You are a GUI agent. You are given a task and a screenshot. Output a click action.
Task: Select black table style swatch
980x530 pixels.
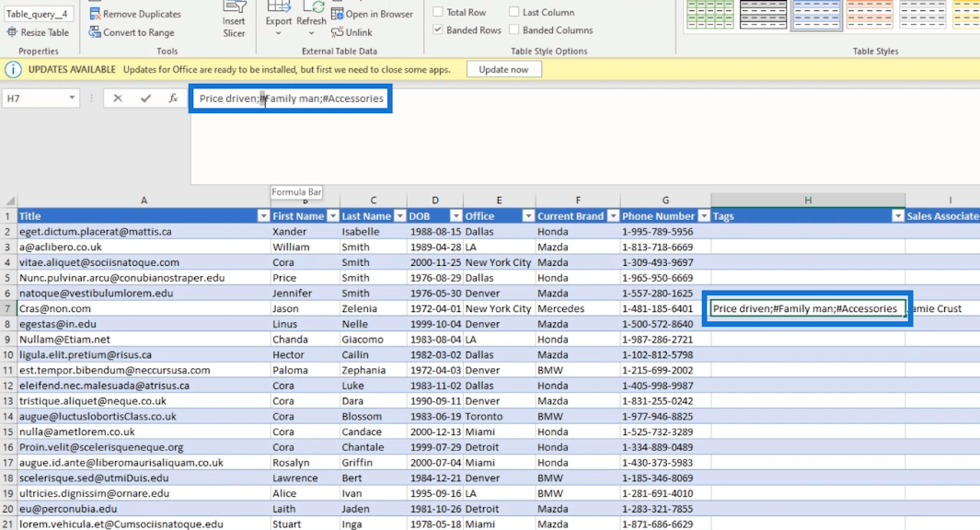coord(763,15)
